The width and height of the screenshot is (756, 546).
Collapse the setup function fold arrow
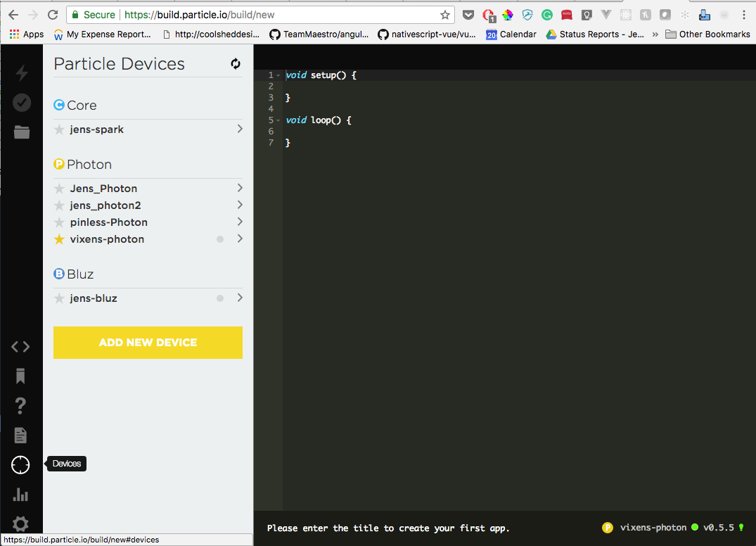(278, 75)
